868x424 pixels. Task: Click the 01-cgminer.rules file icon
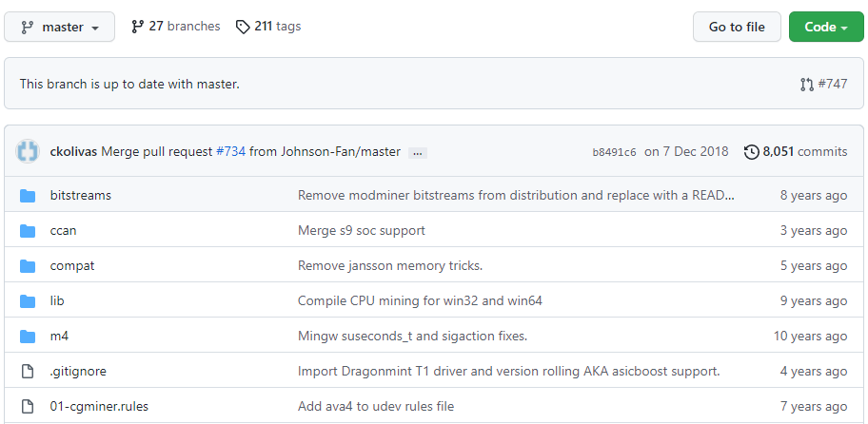28,407
